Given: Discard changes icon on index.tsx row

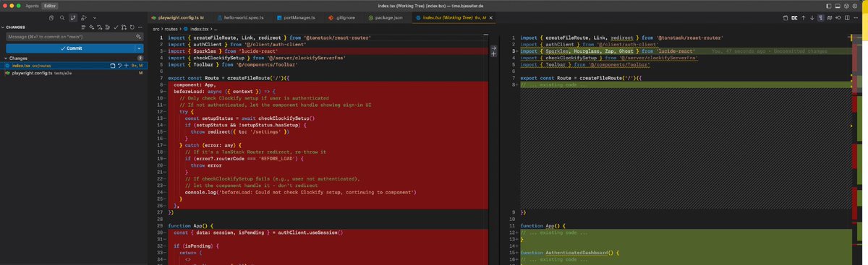Looking at the screenshot, I should [x=119, y=66].
